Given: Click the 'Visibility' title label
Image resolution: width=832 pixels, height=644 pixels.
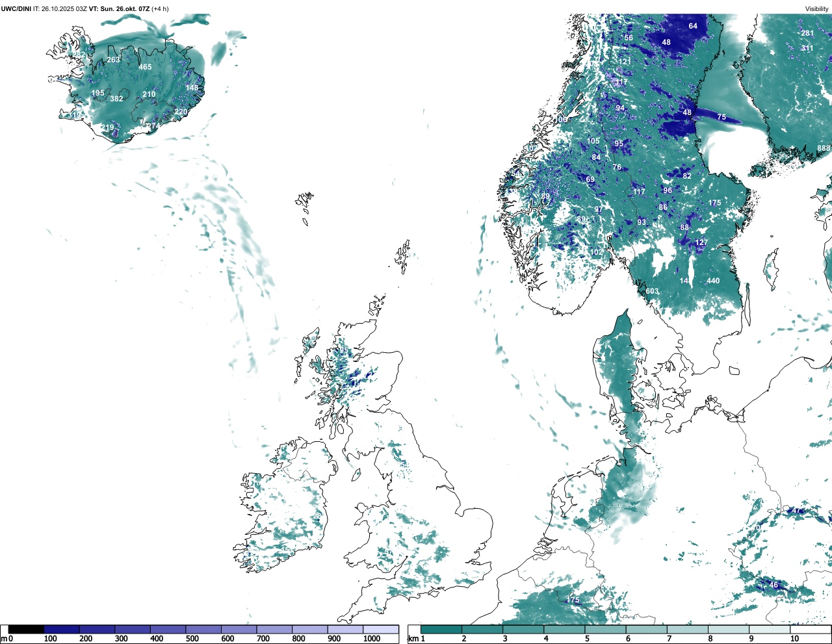Looking at the screenshot, I should [x=817, y=8].
